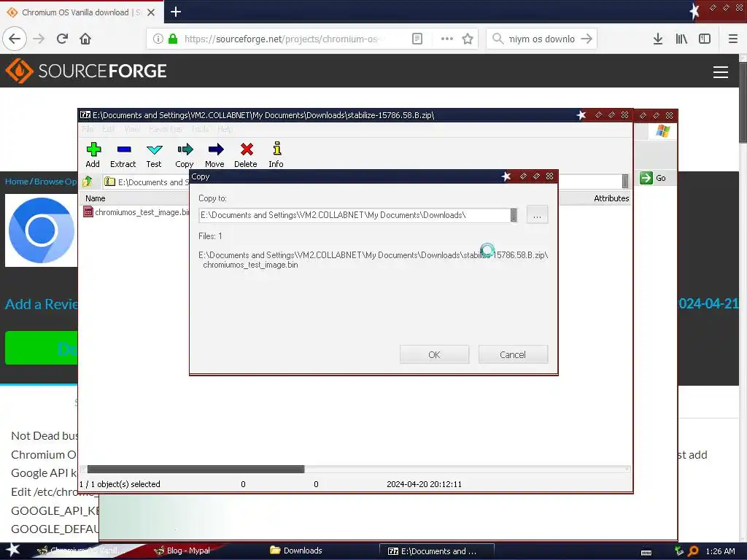This screenshot has height=560, width=747.
Task: Go back in the browser
Action: click(15, 39)
